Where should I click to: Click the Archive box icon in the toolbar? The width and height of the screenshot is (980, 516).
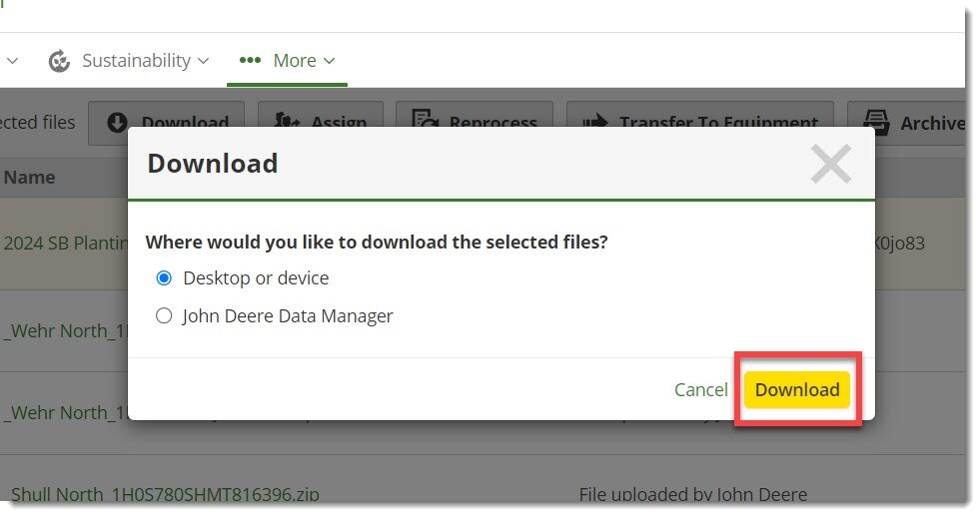pos(875,123)
